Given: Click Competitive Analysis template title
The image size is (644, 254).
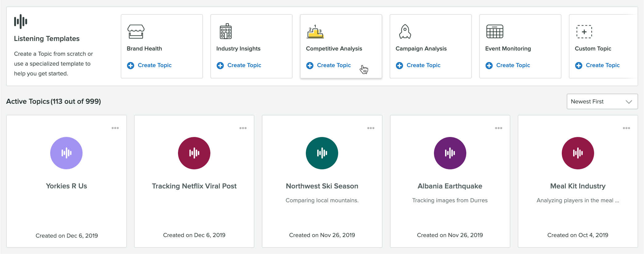Looking at the screenshot, I should click(x=334, y=49).
